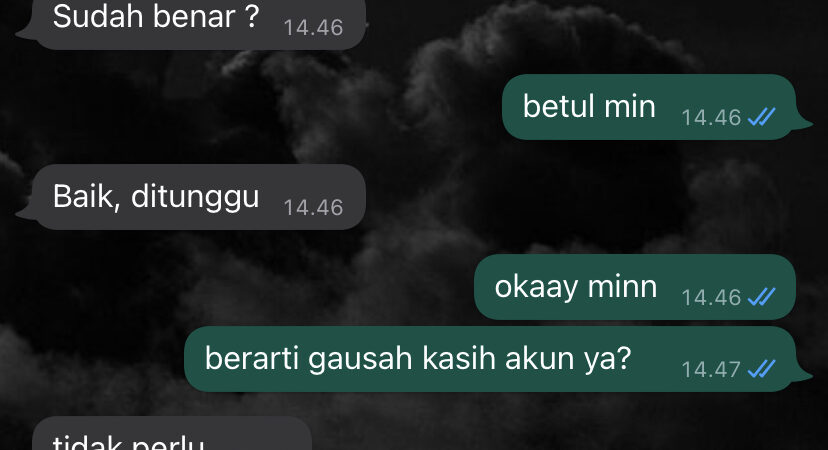Tap the tail of the 'Baik, ditunggu' bubble
The height and width of the screenshot is (450, 828).
[x=26, y=212]
